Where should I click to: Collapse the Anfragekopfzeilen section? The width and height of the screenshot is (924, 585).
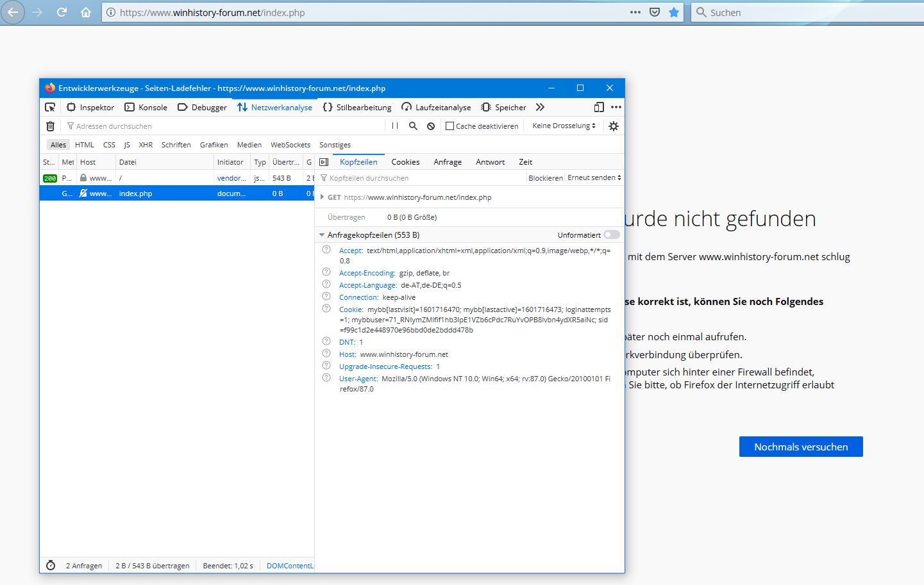point(322,235)
